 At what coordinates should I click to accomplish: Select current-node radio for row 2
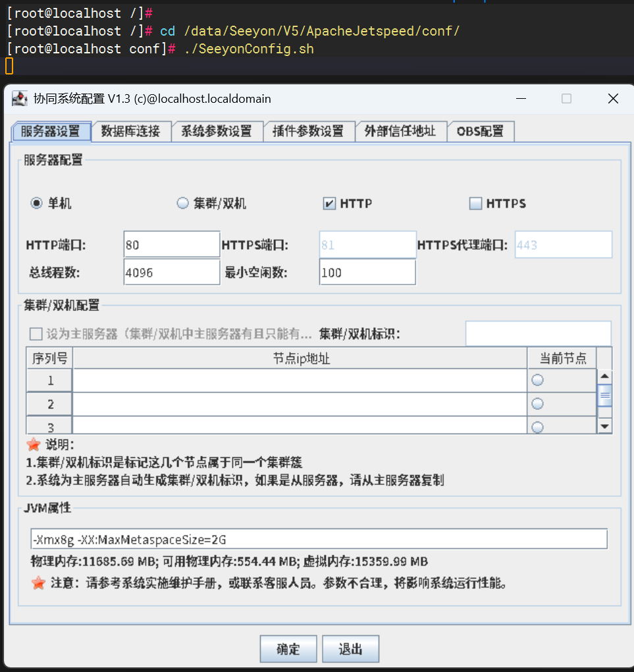[537, 404]
